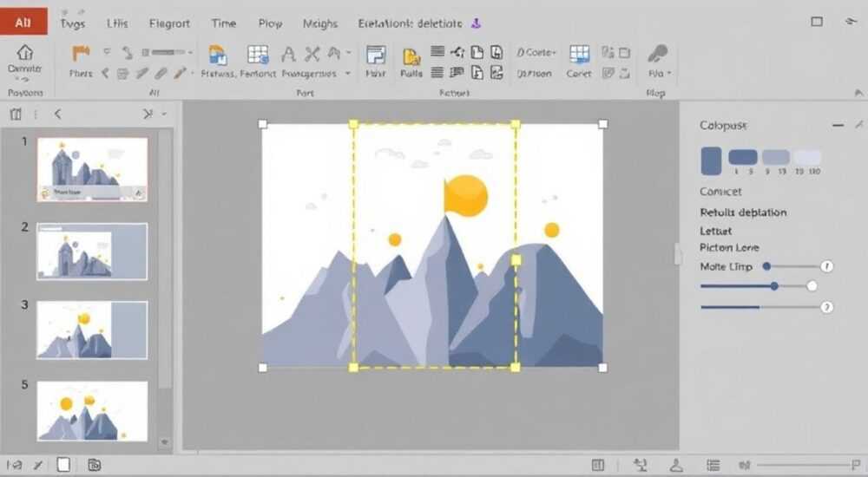Screen dimensions: 868x477
Task: Select slide 1 thumbnail
Action: click(92, 169)
